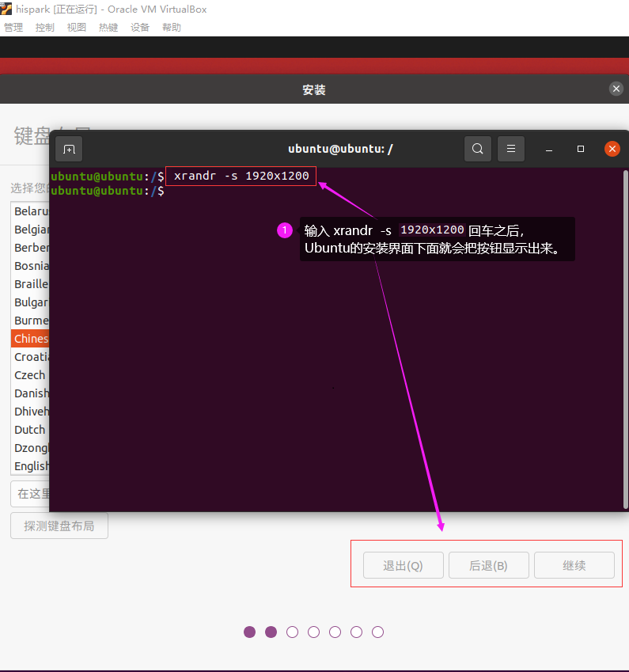This screenshot has height=672, width=629.
Task: Open the 设备 menu
Action: click(140, 27)
